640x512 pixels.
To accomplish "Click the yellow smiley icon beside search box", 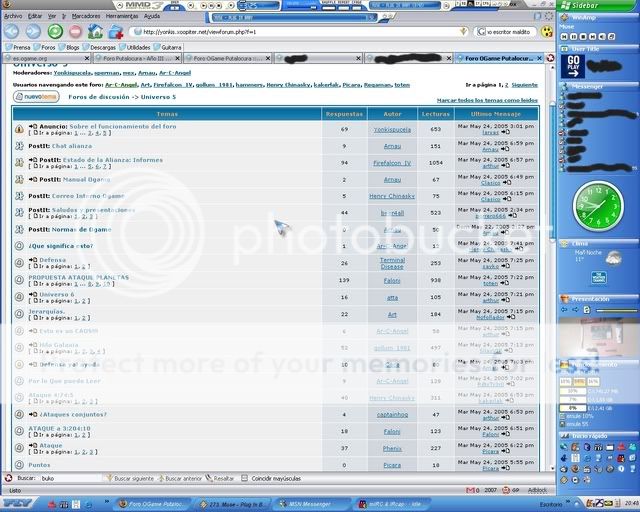I will (547, 31).
